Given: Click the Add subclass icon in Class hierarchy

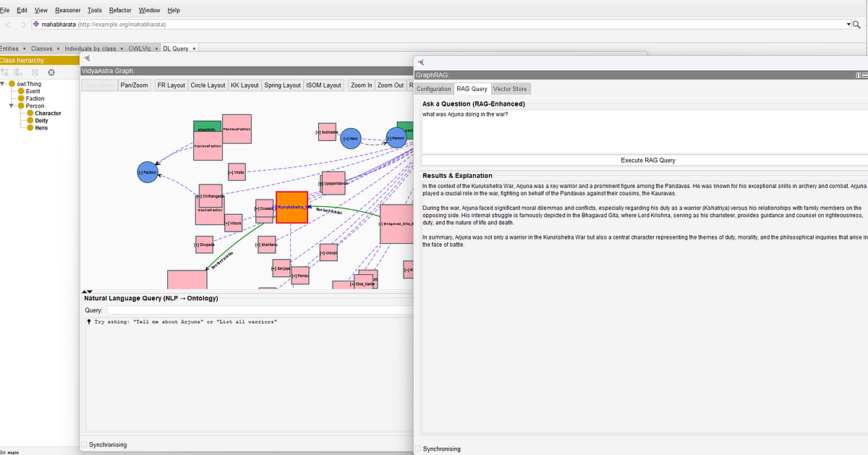Looking at the screenshot, I should pos(6,72).
